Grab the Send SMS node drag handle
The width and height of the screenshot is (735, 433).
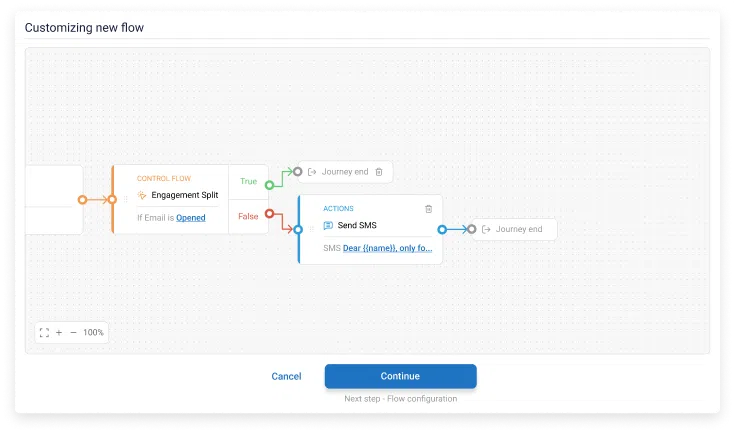pyautogui.click(x=311, y=229)
